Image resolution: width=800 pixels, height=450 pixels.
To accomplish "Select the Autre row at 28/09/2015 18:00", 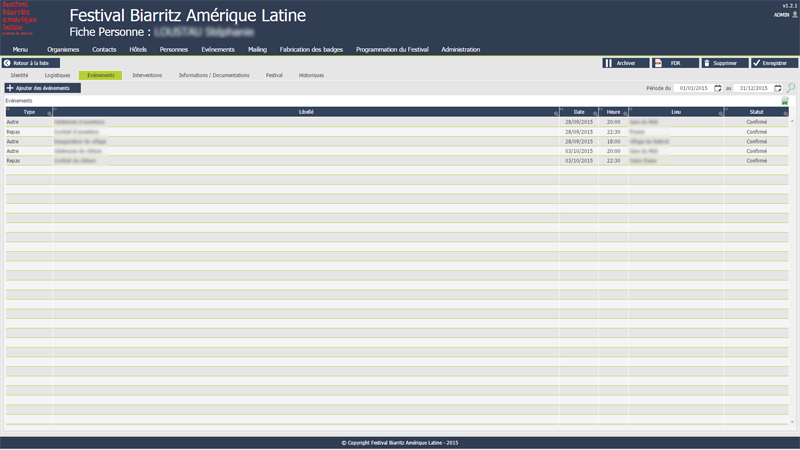I will coord(397,141).
